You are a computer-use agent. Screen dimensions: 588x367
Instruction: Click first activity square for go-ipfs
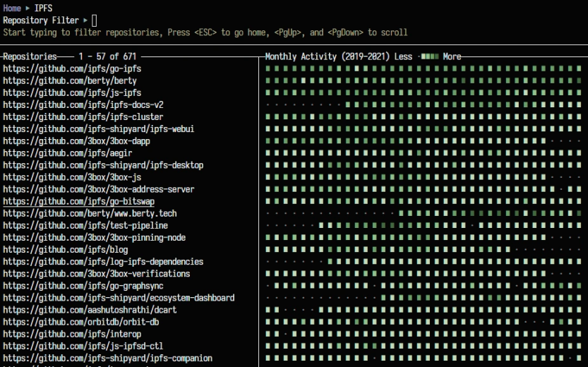coord(269,68)
